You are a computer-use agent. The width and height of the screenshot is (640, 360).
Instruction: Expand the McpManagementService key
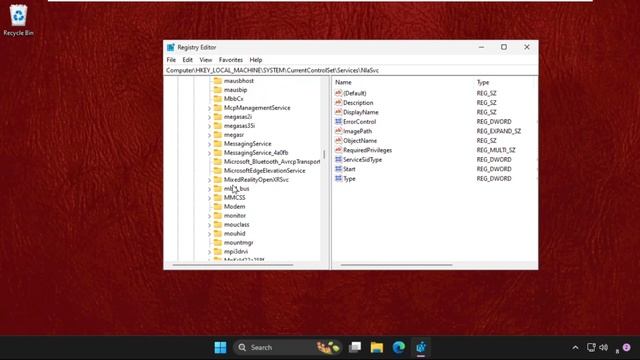point(209,108)
